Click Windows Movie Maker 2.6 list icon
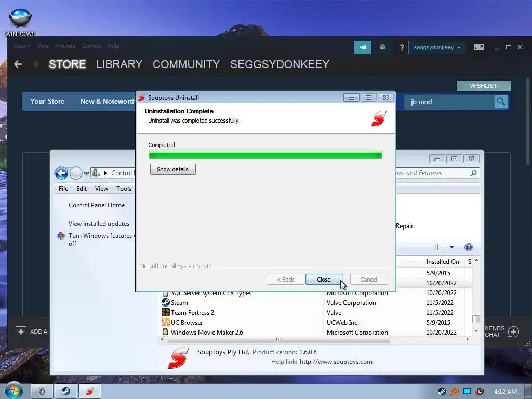Image resolution: width=532 pixels, height=399 pixels. (x=165, y=332)
